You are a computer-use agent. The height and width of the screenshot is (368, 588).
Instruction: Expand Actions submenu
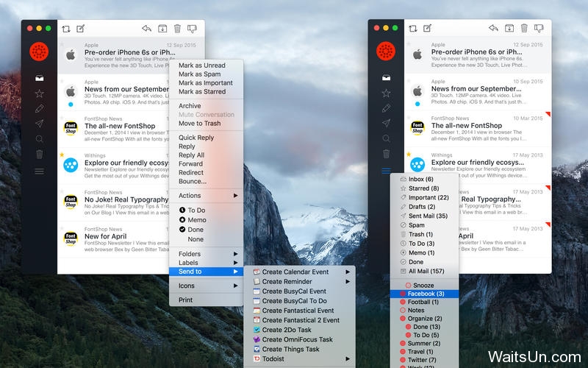click(207, 196)
